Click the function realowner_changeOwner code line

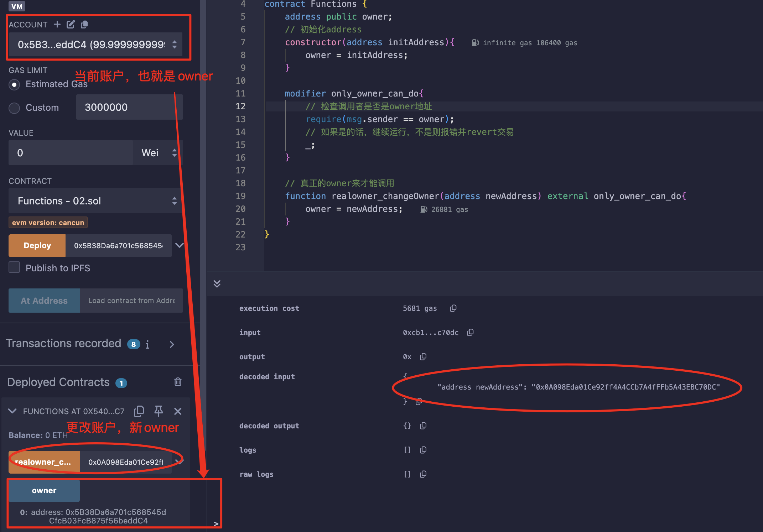pyautogui.click(x=485, y=196)
